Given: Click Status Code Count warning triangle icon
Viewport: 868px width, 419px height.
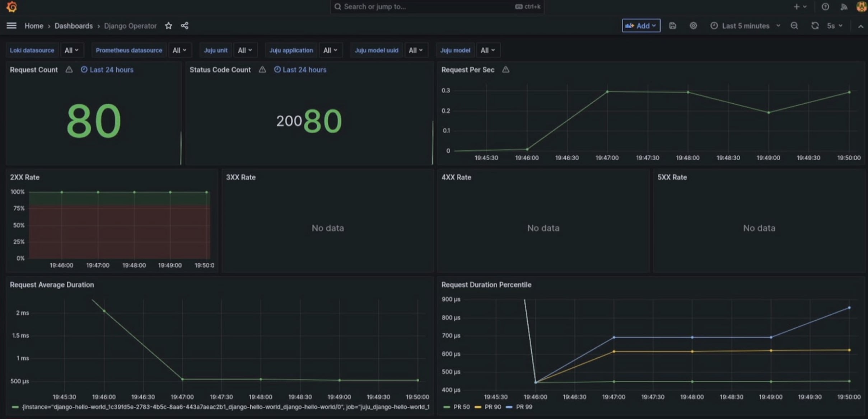Looking at the screenshot, I should pyautogui.click(x=262, y=70).
